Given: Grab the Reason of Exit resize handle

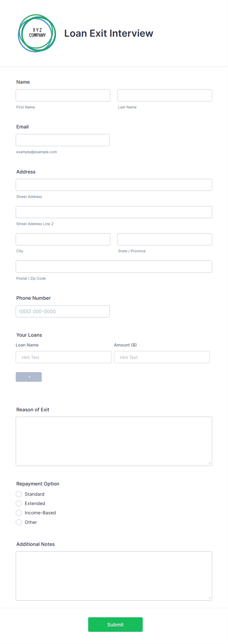Looking at the screenshot, I should [209, 463].
